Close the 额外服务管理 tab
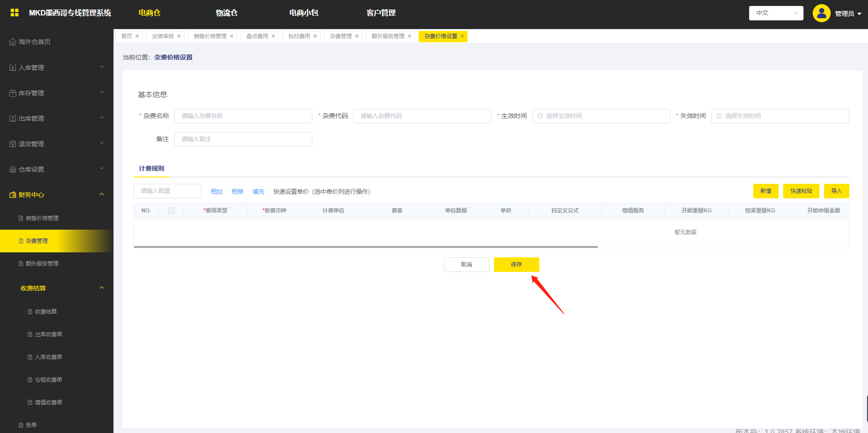This screenshot has height=433, width=868. point(409,36)
